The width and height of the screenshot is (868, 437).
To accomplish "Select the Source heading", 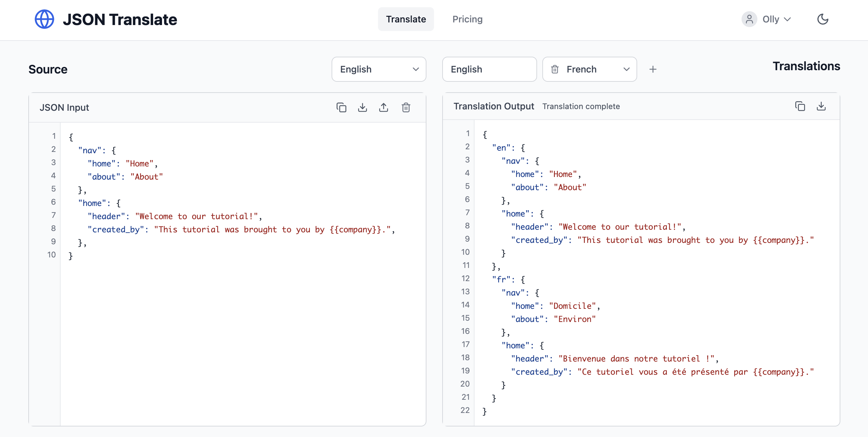I will (x=47, y=69).
